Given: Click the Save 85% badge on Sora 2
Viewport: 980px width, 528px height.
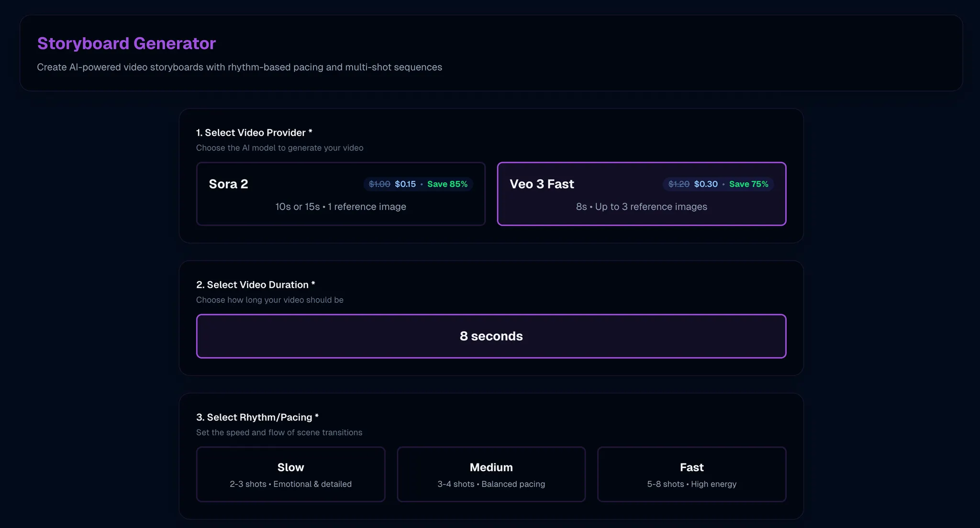Looking at the screenshot, I should [x=447, y=184].
